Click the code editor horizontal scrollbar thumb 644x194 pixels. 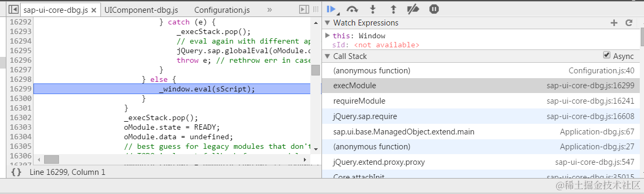[x=52, y=159]
